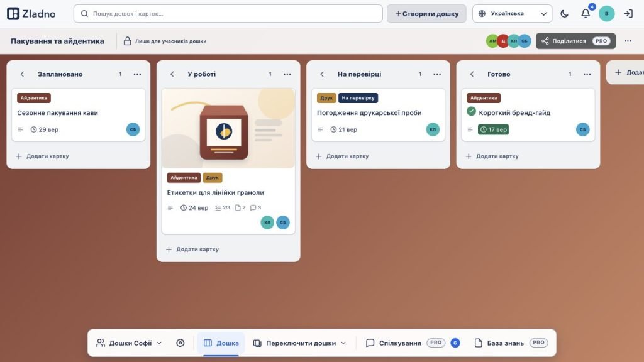The width and height of the screenshot is (644, 362).
Task: Collapse the На перевірці list
Action: (x=322, y=74)
